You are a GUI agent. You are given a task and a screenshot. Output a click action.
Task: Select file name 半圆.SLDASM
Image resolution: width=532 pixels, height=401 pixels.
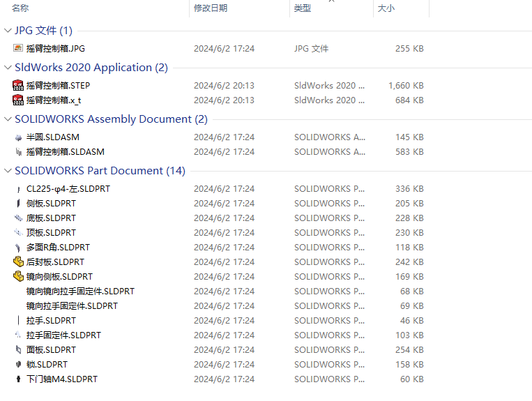tap(52, 137)
